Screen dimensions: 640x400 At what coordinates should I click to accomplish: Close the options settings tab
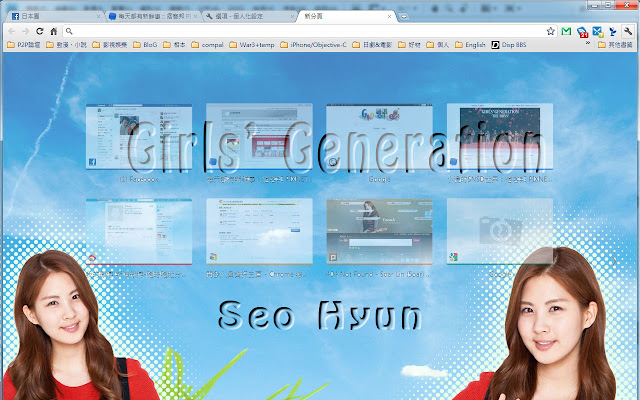[x=293, y=16]
